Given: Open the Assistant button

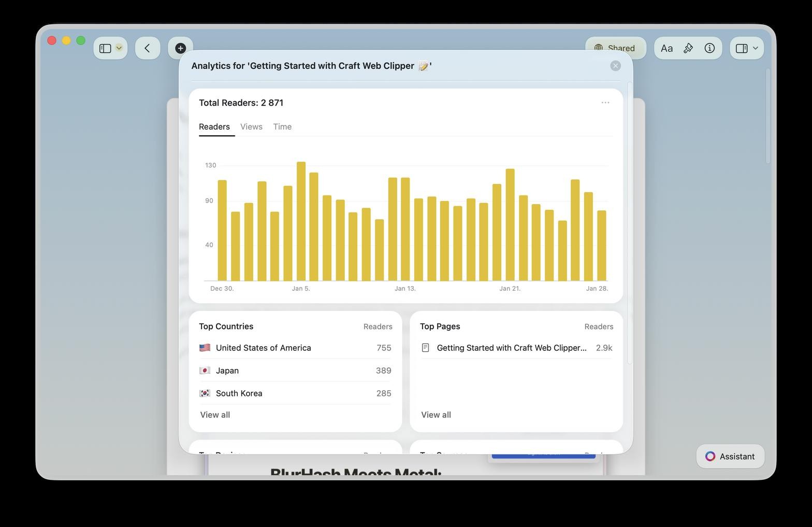Looking at the screenshot, I should tap(730, 456).
